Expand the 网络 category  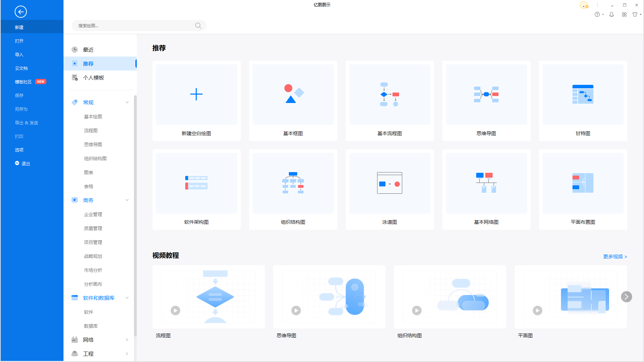[x=127, y=340]
